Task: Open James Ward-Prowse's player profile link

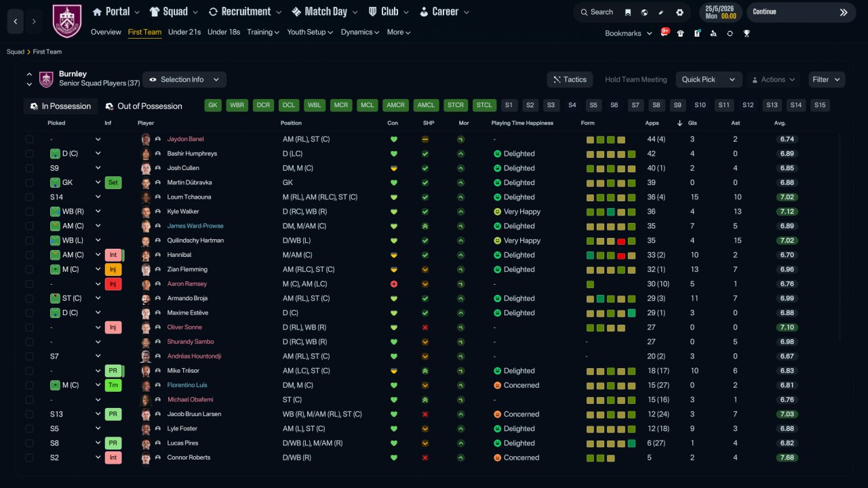Action: [x=195, y=226]
